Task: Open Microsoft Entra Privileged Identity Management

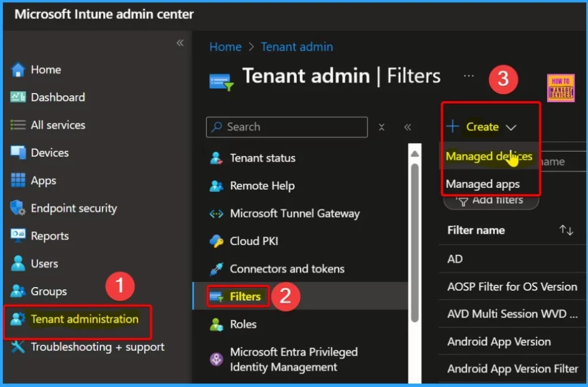Action: coord(293,359)
